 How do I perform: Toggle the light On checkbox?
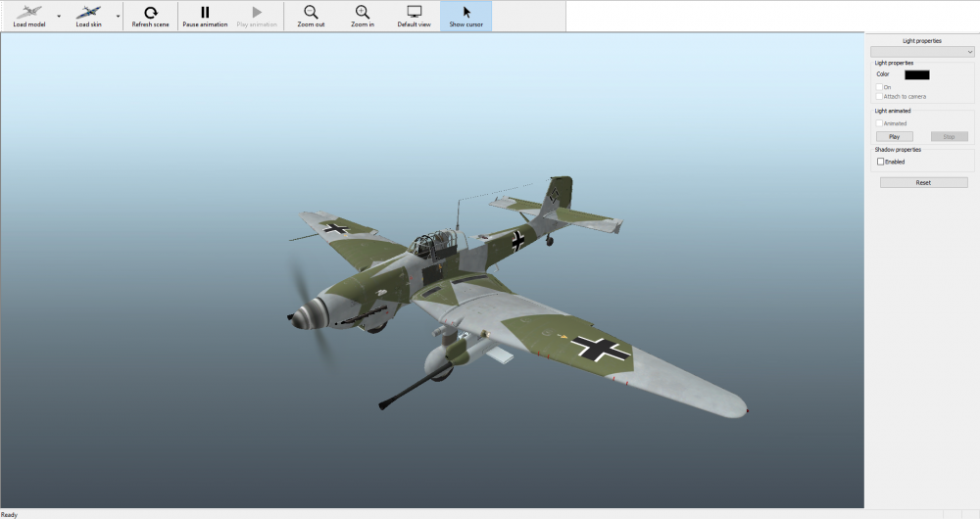(879, 87)
